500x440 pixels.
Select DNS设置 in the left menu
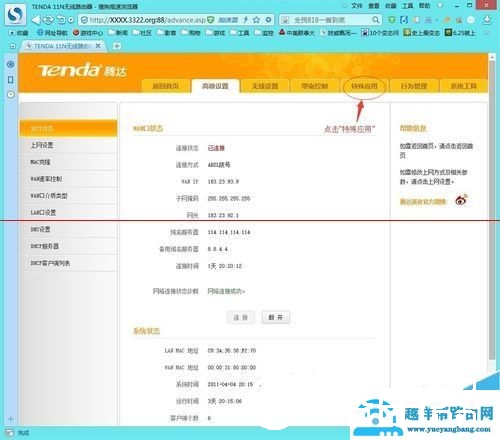point(69,229)
